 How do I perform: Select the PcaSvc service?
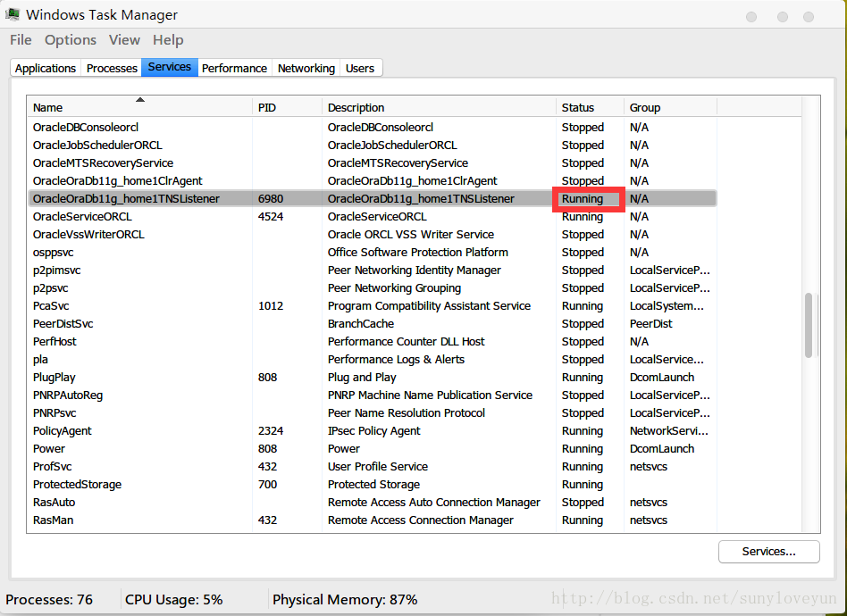click(x=51, y=305)
